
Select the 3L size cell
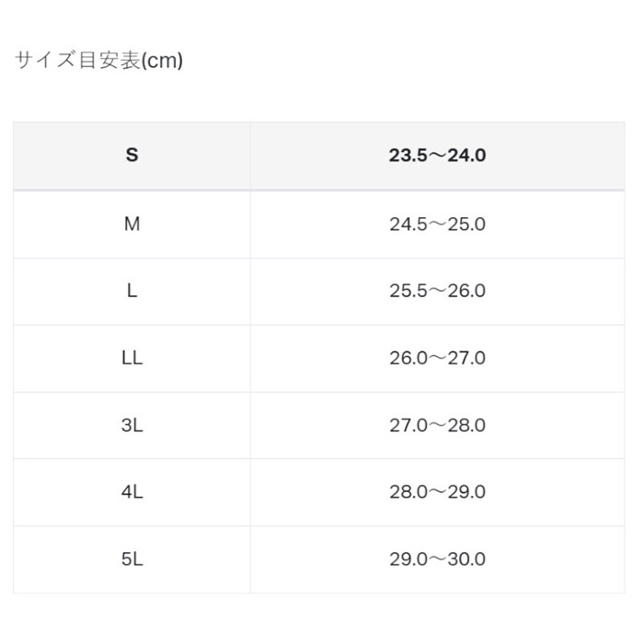click(x=132, y=425)
